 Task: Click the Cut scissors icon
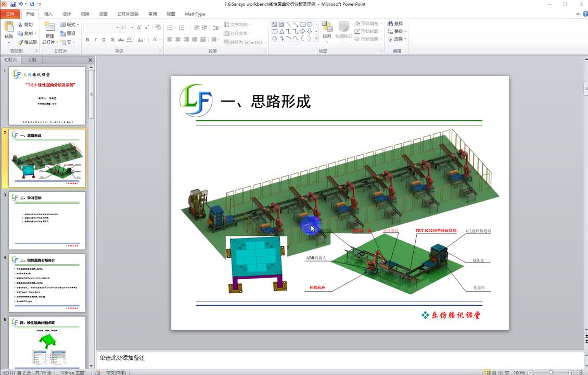point(20,24)
